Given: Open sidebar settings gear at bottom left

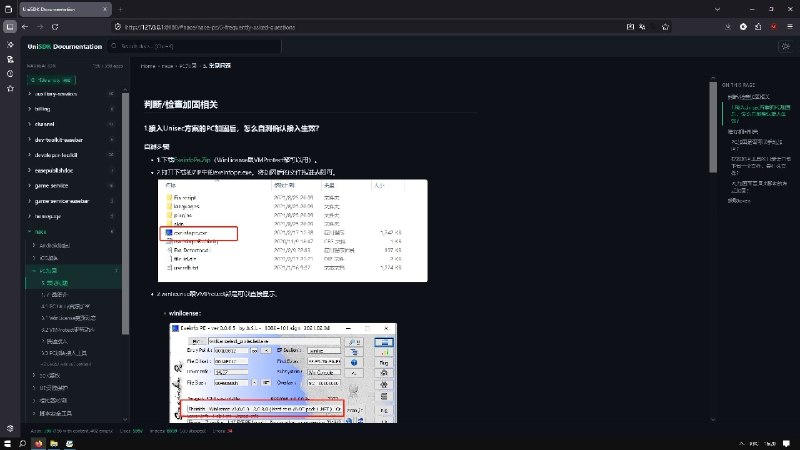Looking at the screenshot, I should click(x=10, y=429).
